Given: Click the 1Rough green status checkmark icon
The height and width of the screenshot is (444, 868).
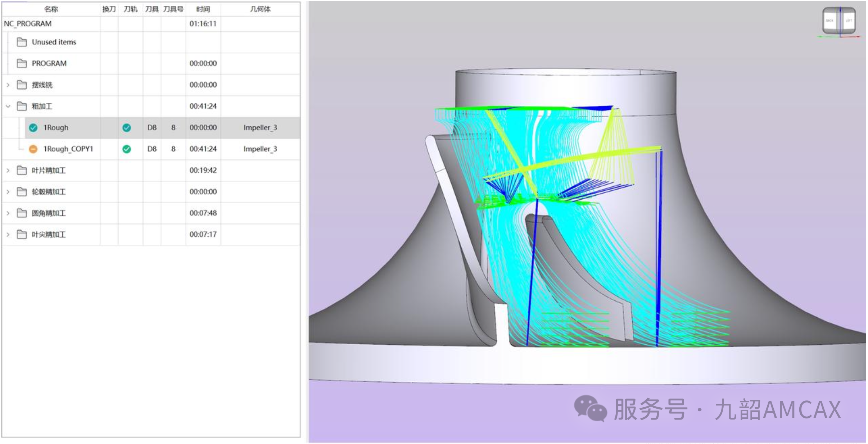Looking at the screenshot, I should 33,128.
